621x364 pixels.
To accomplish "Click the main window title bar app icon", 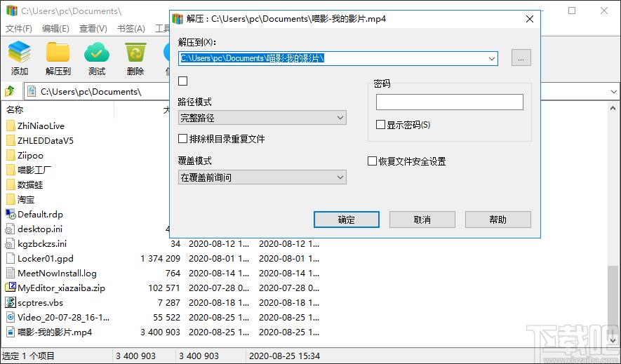I will click(x=12, y=11).
